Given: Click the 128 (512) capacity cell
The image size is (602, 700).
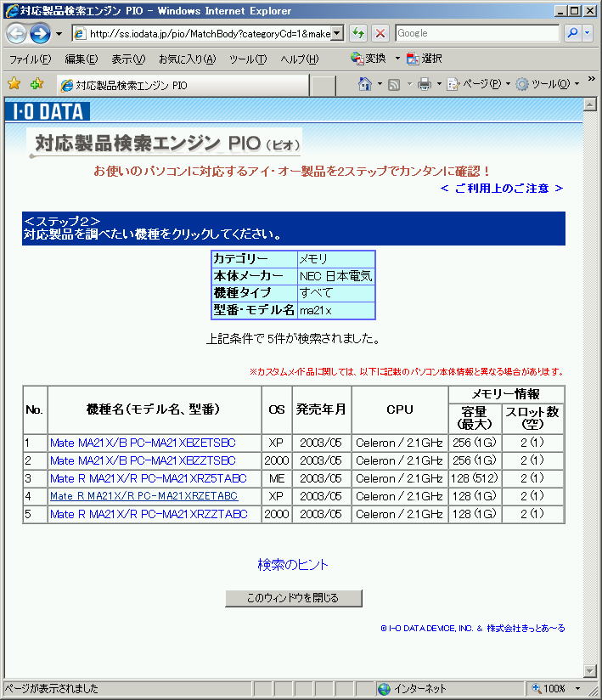Looking at the screenshot, I should click(x=475, y=478).
